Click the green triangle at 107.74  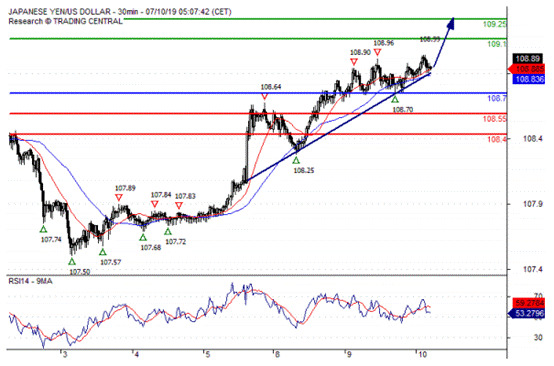pyautogui.click(x=43, y=230)
